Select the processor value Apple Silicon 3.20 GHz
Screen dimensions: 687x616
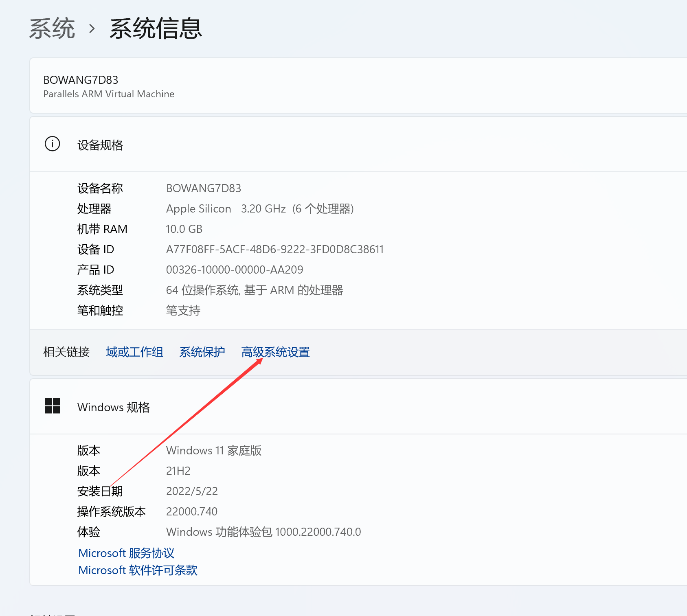pos(260,208)
